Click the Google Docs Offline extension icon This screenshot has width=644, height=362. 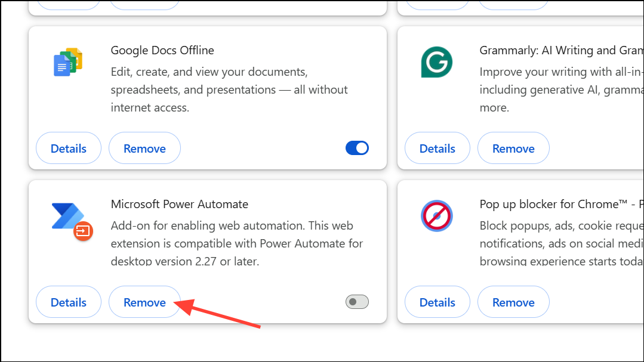click(x=67, y=61)
